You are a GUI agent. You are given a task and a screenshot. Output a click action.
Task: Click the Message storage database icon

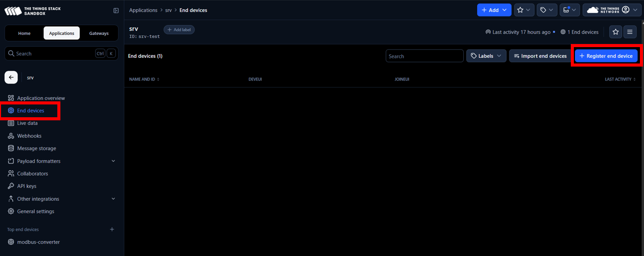pos(11,148)
